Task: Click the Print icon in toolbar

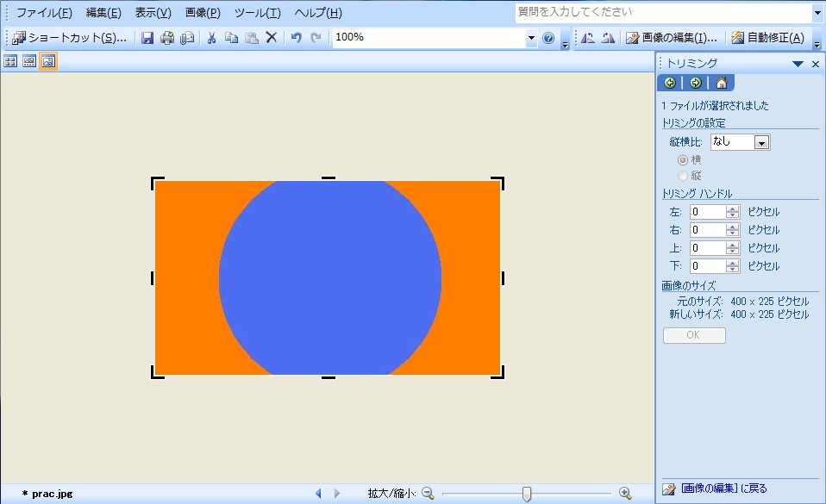Action: click(167, 38)
